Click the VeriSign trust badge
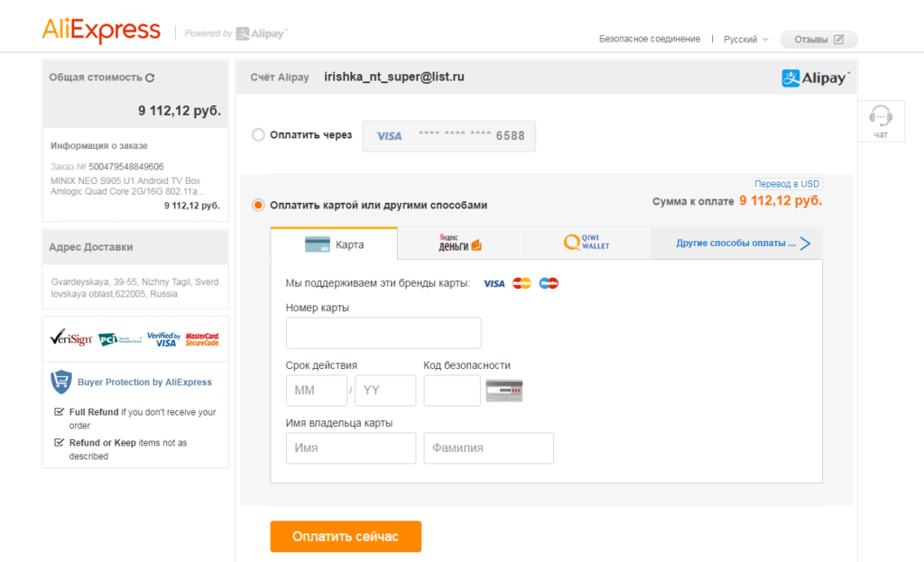The image size is (924, 562). [x=71, y=338]
